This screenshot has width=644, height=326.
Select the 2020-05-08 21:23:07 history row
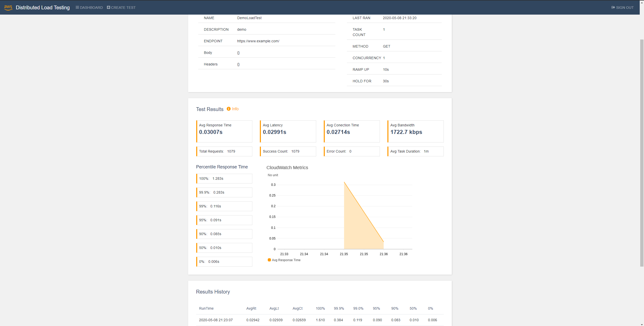pyautogui.click(x=320, y=320)
